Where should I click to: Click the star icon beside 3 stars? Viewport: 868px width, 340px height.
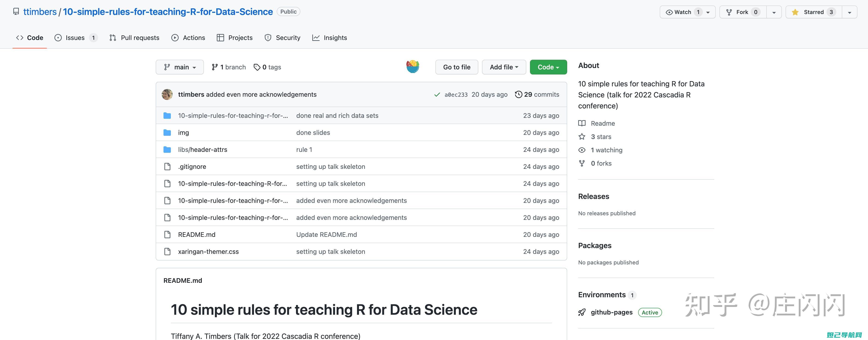582,137
